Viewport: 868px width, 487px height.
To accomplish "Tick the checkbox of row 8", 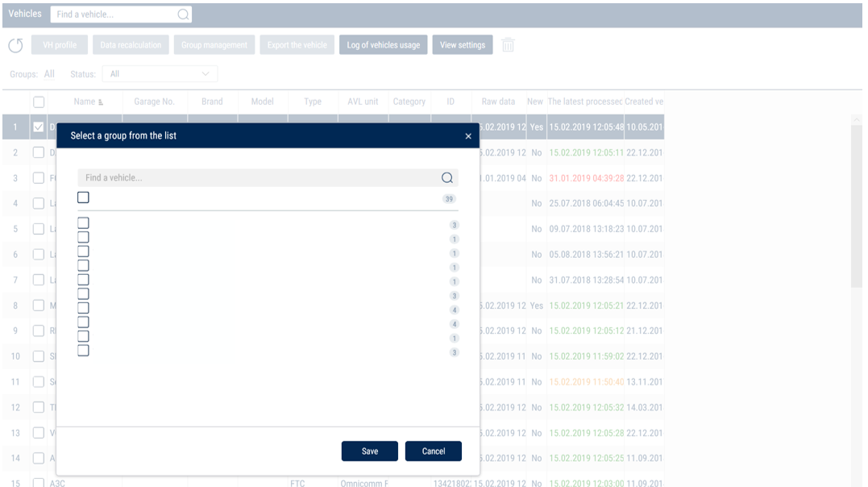I will tap(38, 306).
